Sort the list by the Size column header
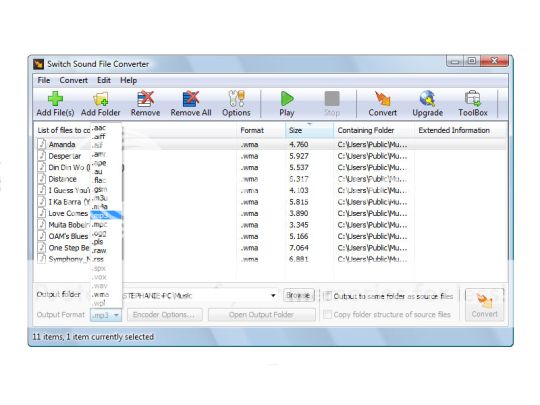Image resolution: width=540 pixels, height=405 pixels. [309, 130]
